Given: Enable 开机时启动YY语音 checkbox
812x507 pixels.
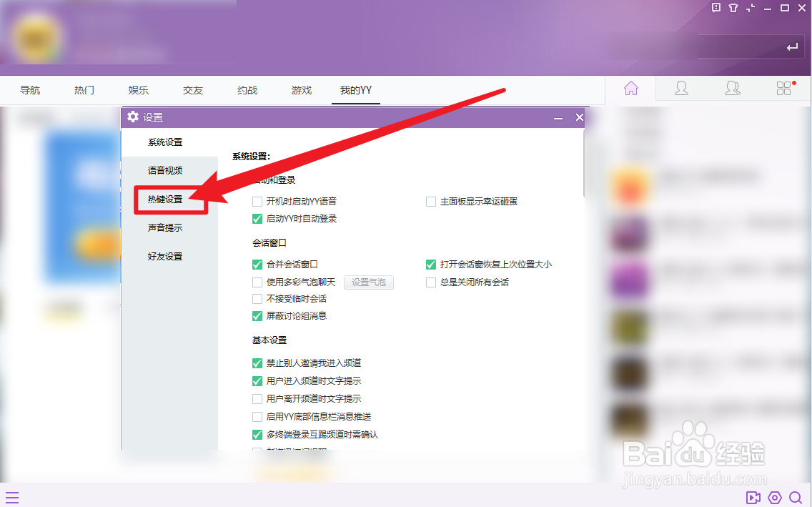Looking at the screenshot, I should pos(257,202).
